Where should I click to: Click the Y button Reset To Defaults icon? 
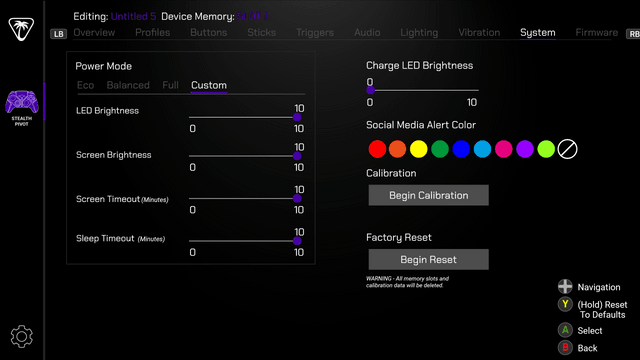click(565, 304)
